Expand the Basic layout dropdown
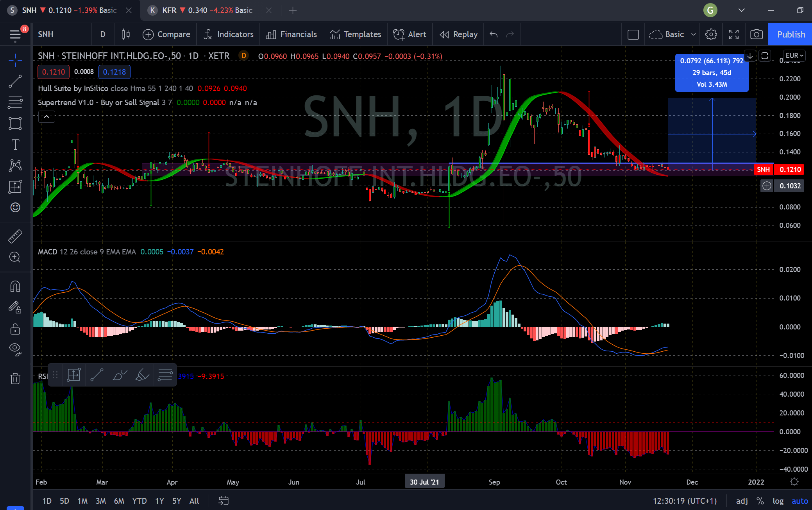 click(x=694, y=34)
